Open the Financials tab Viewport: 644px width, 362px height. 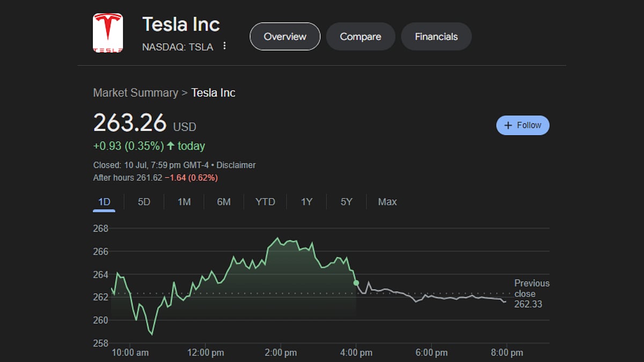[436, 36]
